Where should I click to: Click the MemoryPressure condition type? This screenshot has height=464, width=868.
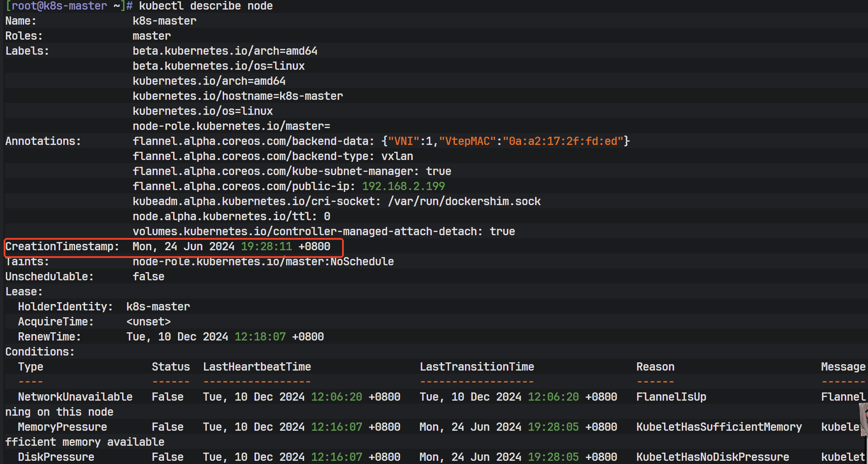pyautogui.click(x=62, y=427)
